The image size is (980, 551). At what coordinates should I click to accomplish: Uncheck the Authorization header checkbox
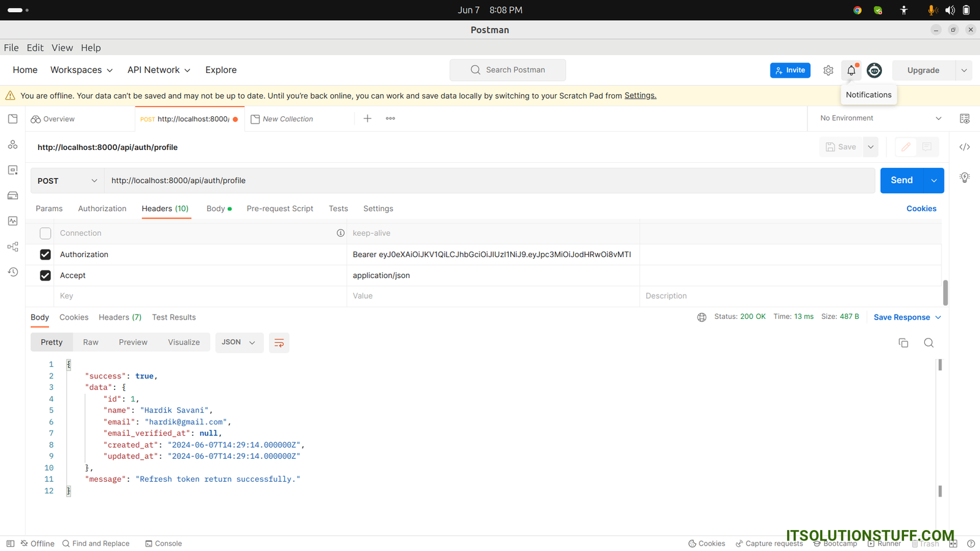coord(45,255)
